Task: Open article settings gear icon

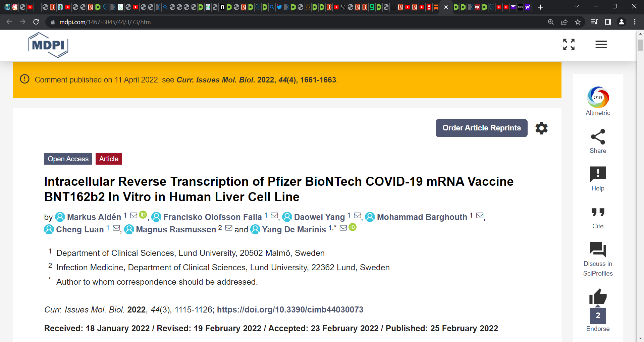Action: click(x=541, y=128)
